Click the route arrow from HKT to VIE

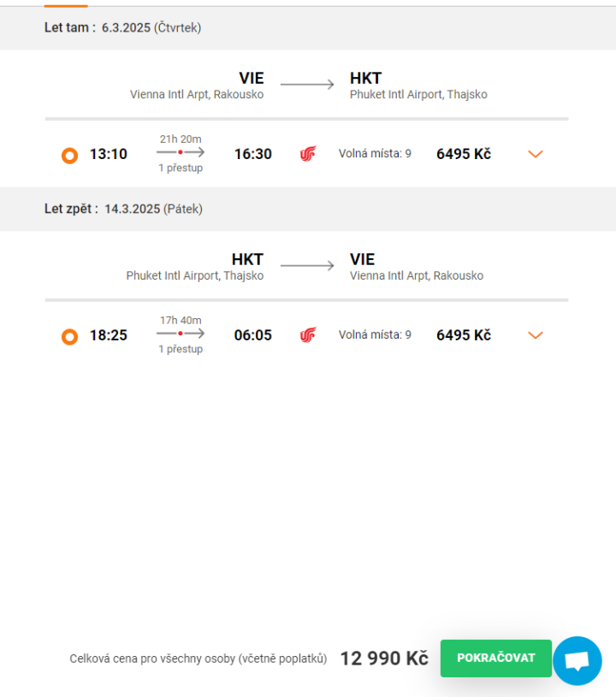point(307,265)
